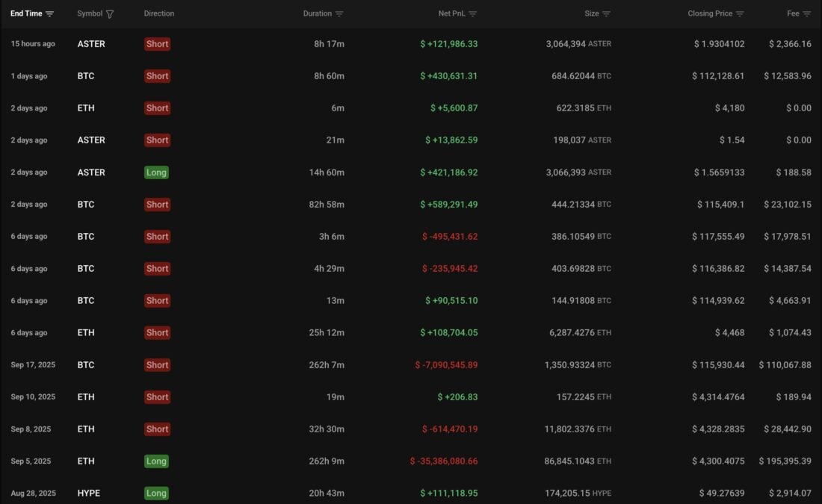This screenshot has height=504, width=822.
Task: Click fee $ 12,583.96
Action: (788, 76)
